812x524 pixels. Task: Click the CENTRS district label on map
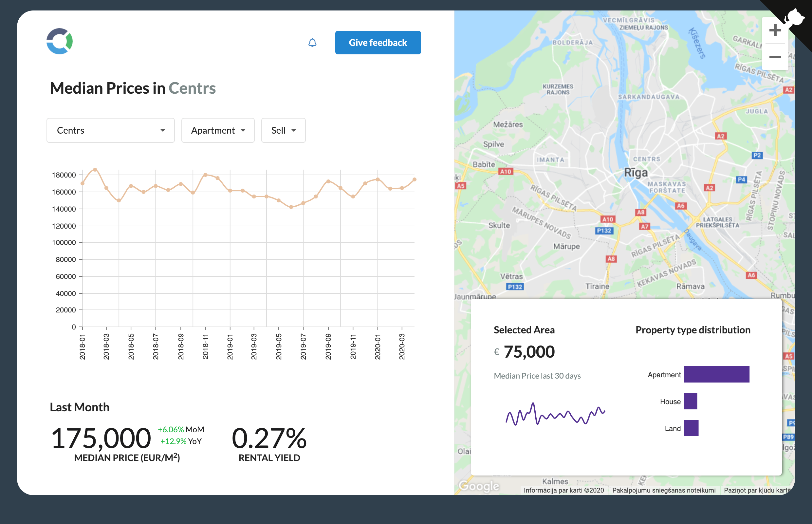[x=646, y=159]
